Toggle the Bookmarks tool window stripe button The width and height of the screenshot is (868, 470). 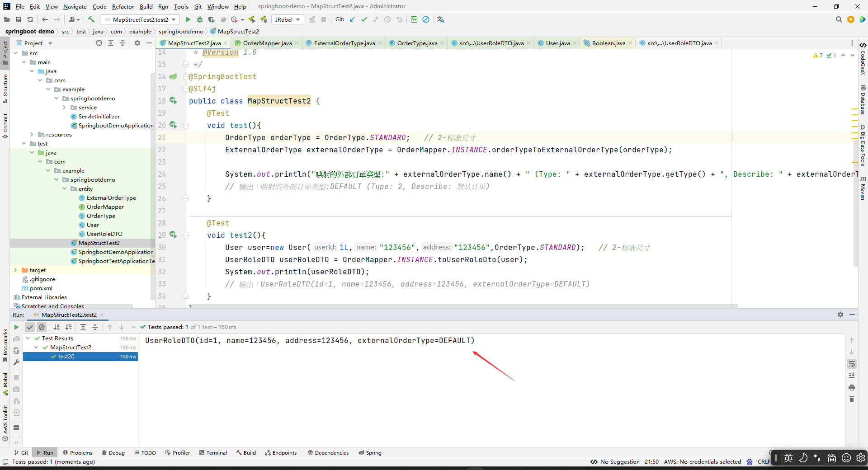click(x=5, y=346)
